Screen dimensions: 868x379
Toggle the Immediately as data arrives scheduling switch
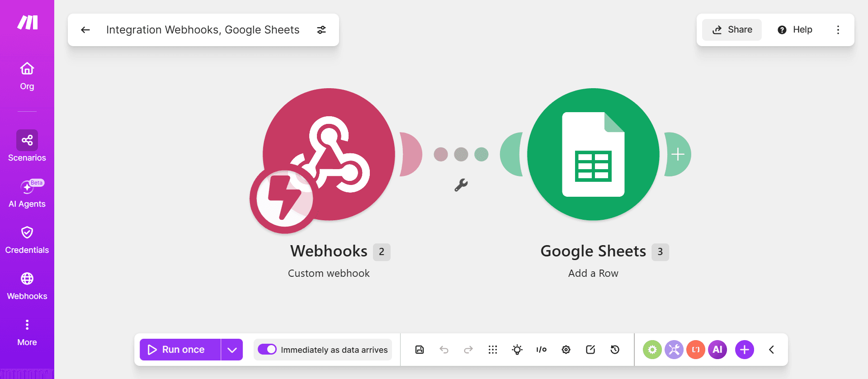tap(267, 350)
